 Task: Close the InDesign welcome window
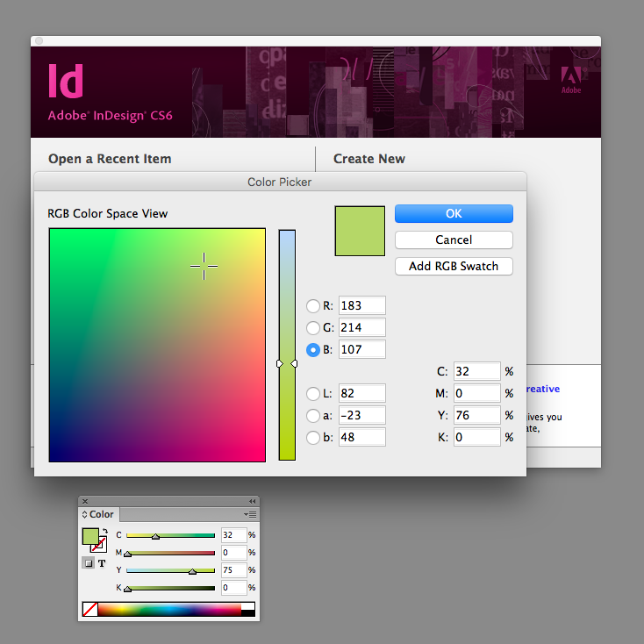pyautogui.click(x=39, y=40)
